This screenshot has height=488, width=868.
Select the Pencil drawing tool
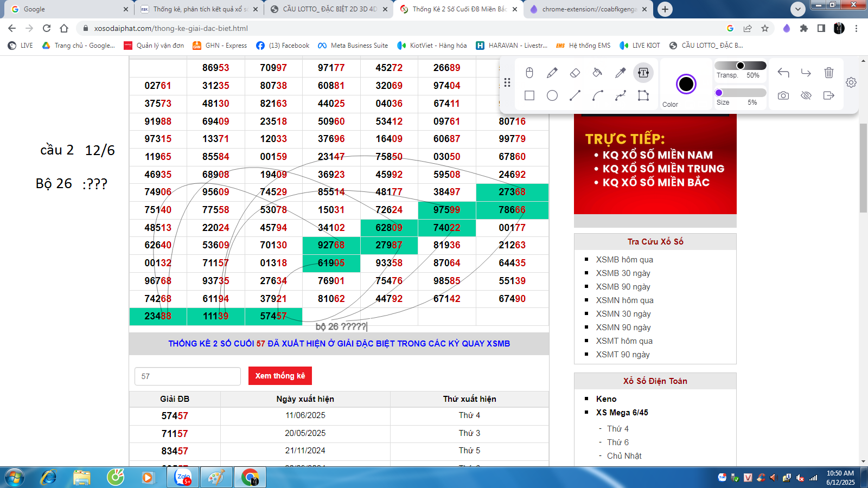[552, 73]
